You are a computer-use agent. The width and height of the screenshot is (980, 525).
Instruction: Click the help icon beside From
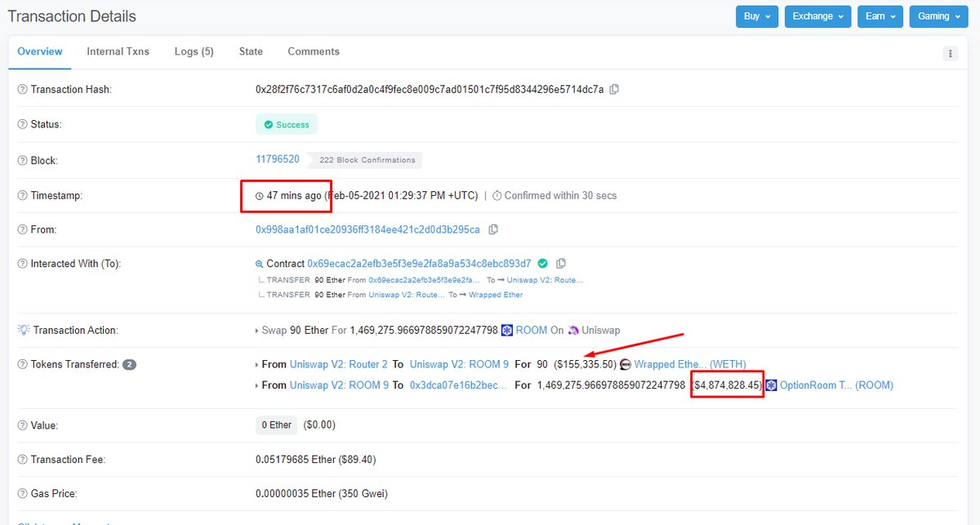click(22, 229)
